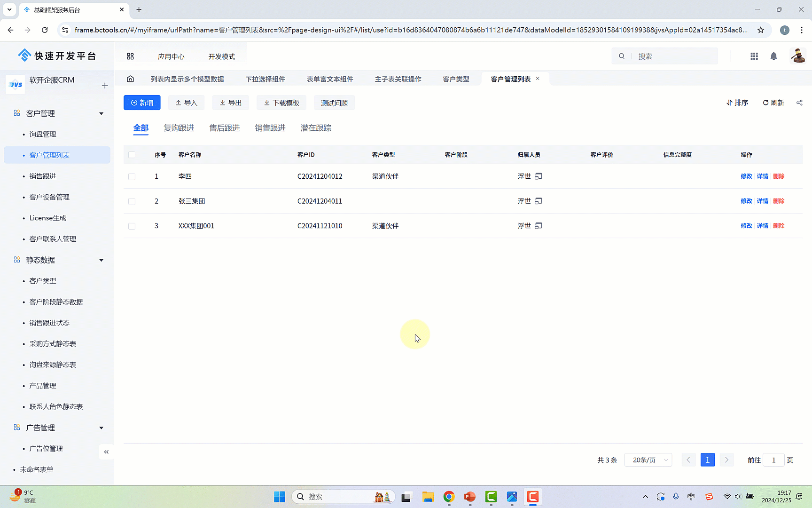Screen dimensions: 812x508
Task: Bookmark this page with the star icon
Action: (x=761, y=30)
